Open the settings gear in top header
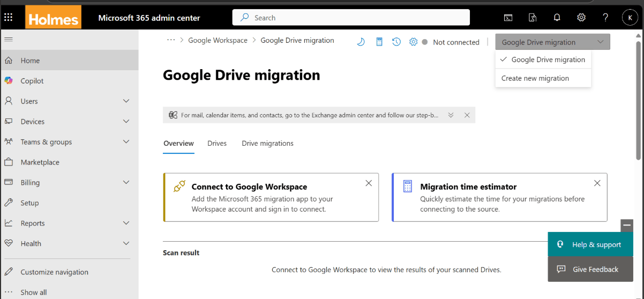This screenshot has height=299, width=644. coord(581,18)
